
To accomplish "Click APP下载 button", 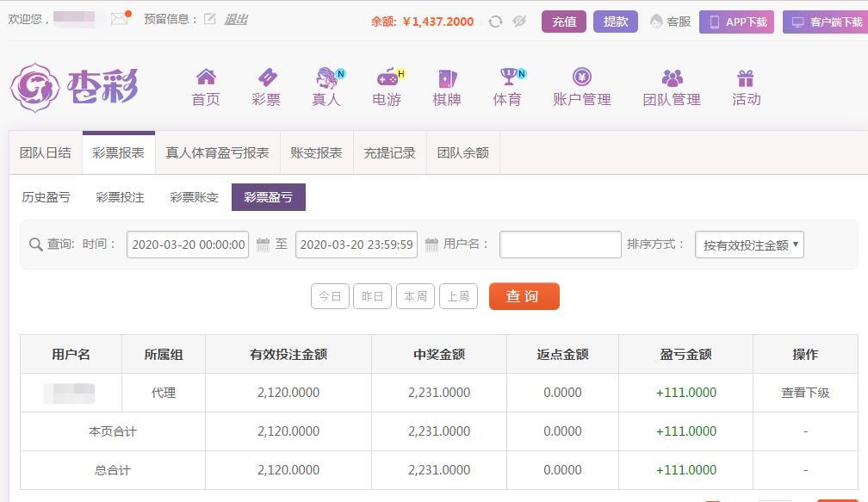I will coord(736,22).
